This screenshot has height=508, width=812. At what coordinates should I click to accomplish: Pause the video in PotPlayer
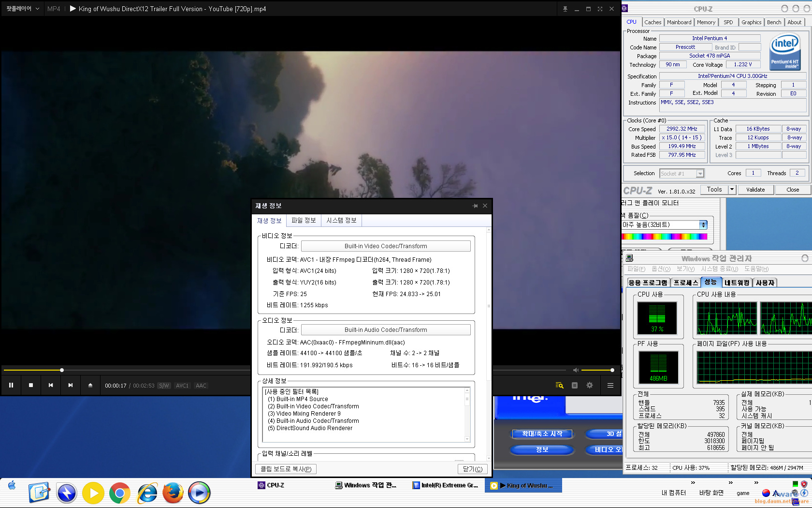coord(11,385)
